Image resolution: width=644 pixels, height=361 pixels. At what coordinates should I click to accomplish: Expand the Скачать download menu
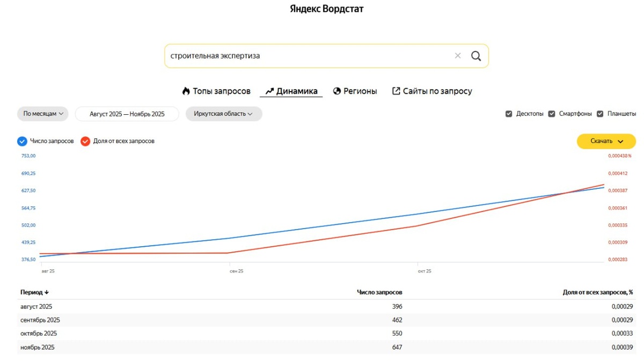click(x=606, y=141)
